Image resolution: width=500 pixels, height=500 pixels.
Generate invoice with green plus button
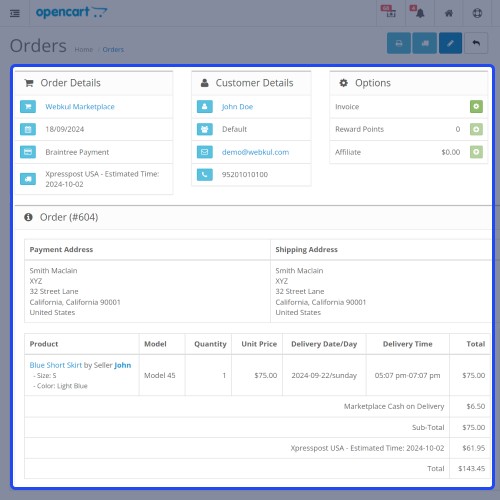(x=476, y=107)
